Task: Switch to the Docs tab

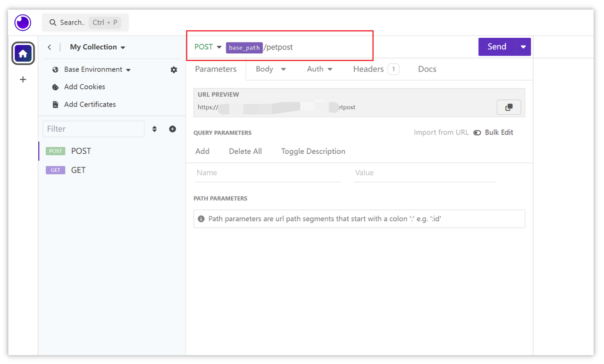Action: point(427,69)
